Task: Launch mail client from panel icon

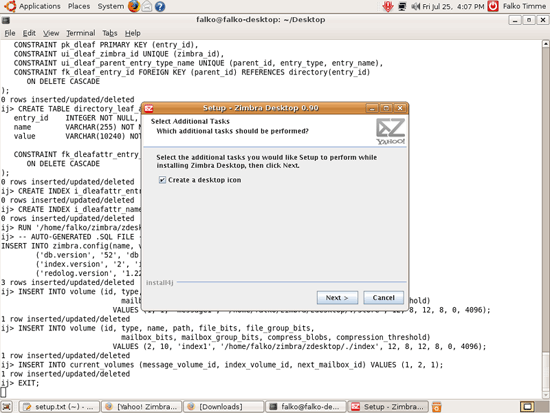Action: pos(147,6)
